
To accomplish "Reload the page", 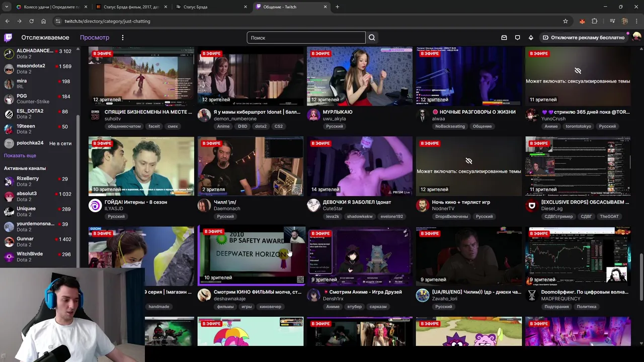I will [31, 21].
